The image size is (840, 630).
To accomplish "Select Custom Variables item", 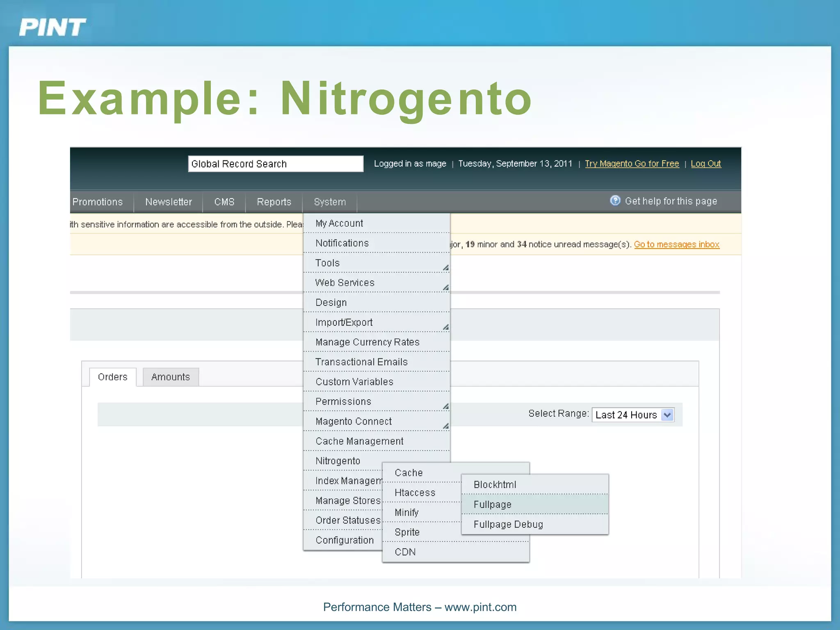I will (377, 382).
